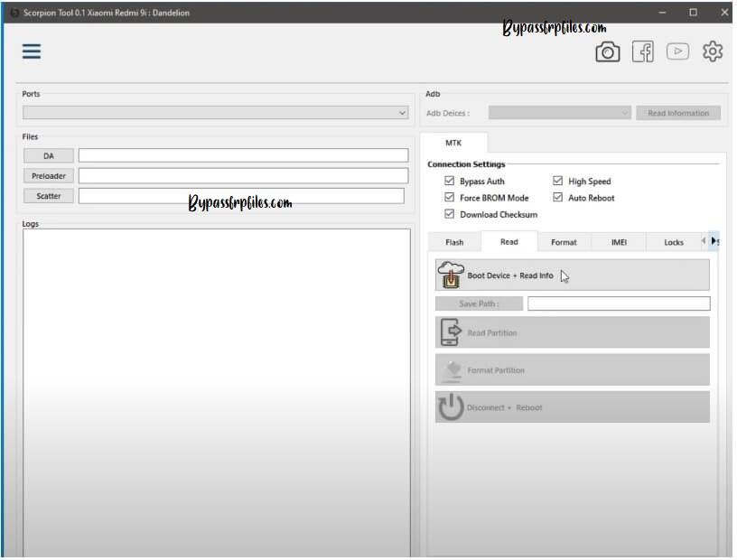Open the settings gear icon

[x=713, y=52]
